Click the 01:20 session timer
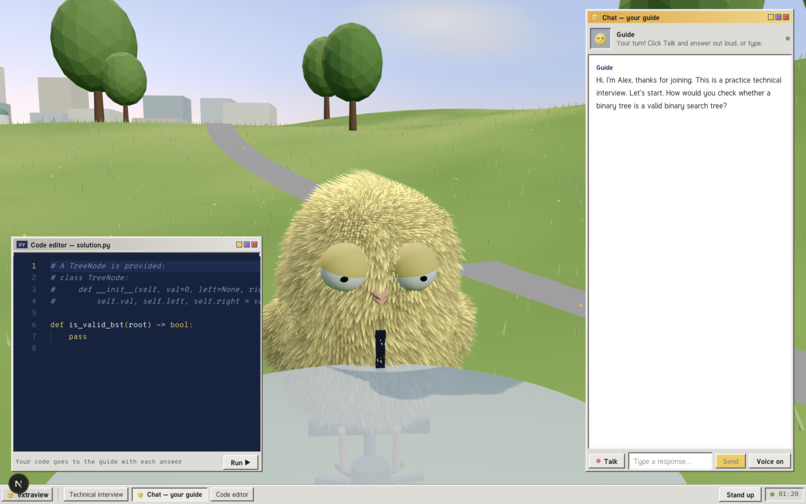This screenshot has width=806, height=504. pos(784,494)
